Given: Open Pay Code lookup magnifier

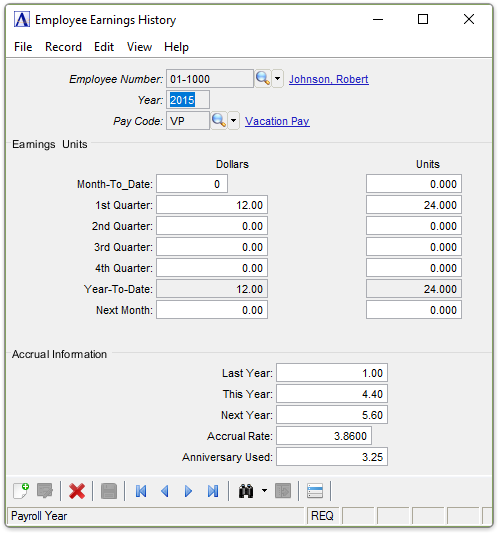Looking at the screenshot, I should coord(219,121).
